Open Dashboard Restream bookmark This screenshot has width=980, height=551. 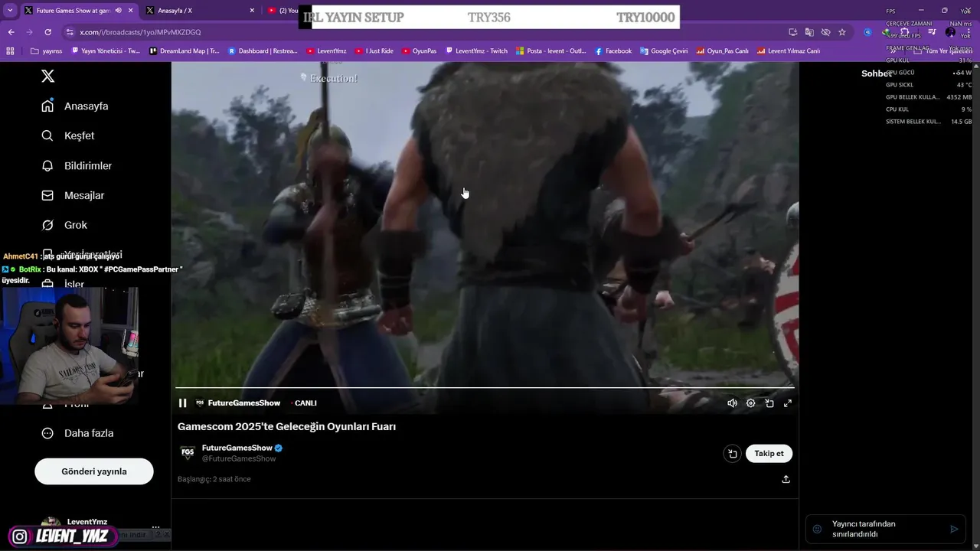coord(263,51)
